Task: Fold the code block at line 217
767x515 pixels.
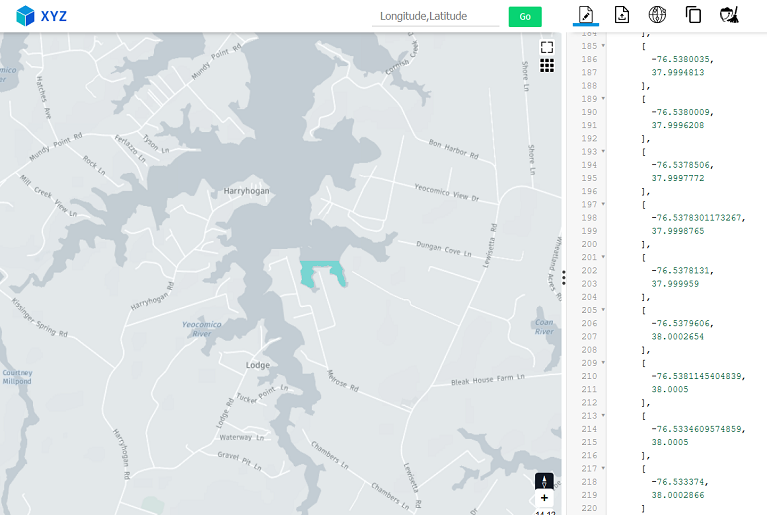Action: pos(603,468)
